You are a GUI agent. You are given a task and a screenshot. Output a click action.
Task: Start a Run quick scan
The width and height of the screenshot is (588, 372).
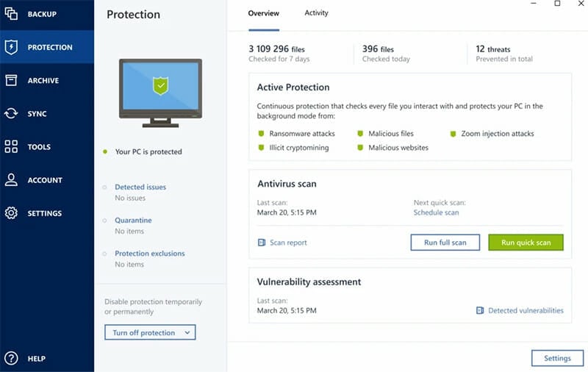[526, 243]
